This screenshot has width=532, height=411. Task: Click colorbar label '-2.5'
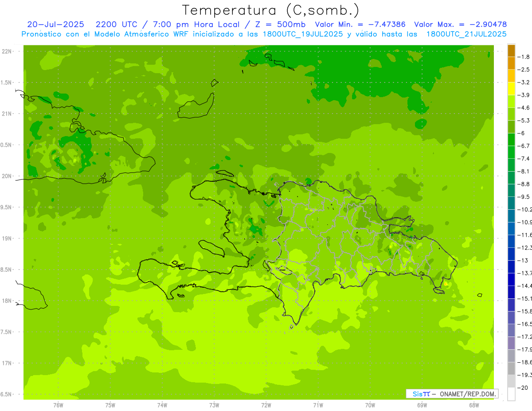tap(523, 70)
